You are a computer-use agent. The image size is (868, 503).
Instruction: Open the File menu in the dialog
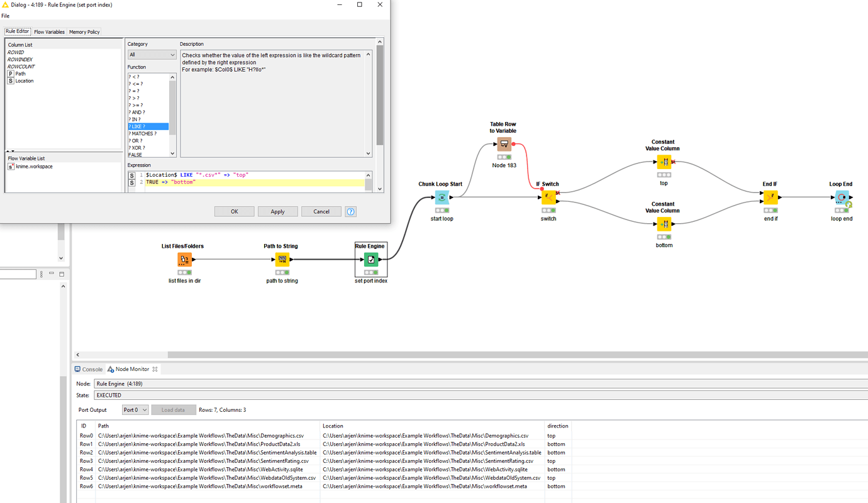[x=5, y=16]
